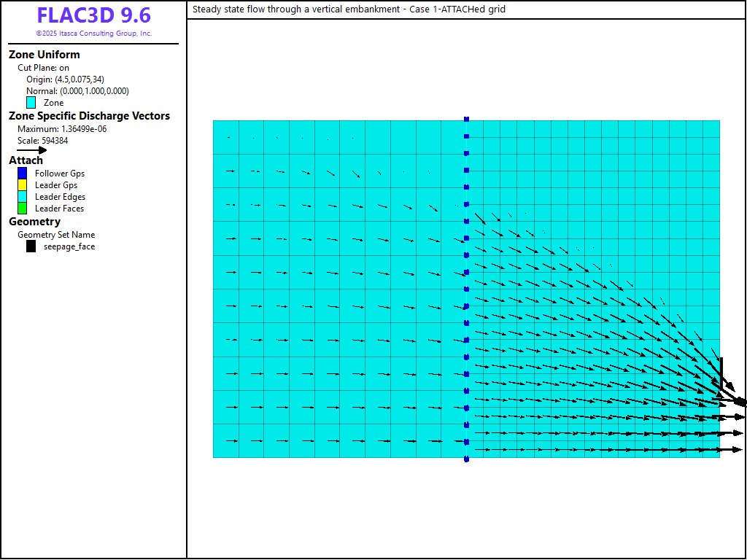The width and height of the screenshot is (747, 560).
Task: Select the black seepage_face swatch
Action: [31, 246]
